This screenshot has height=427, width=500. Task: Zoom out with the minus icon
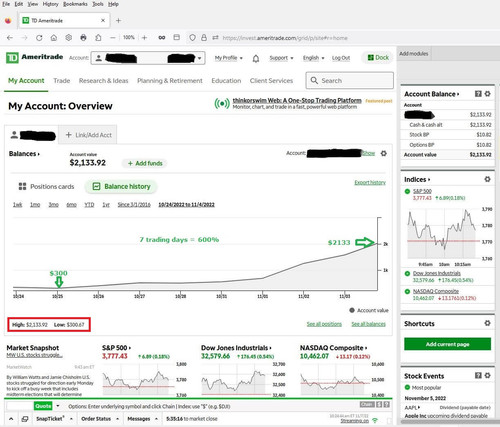coord(113,38)
